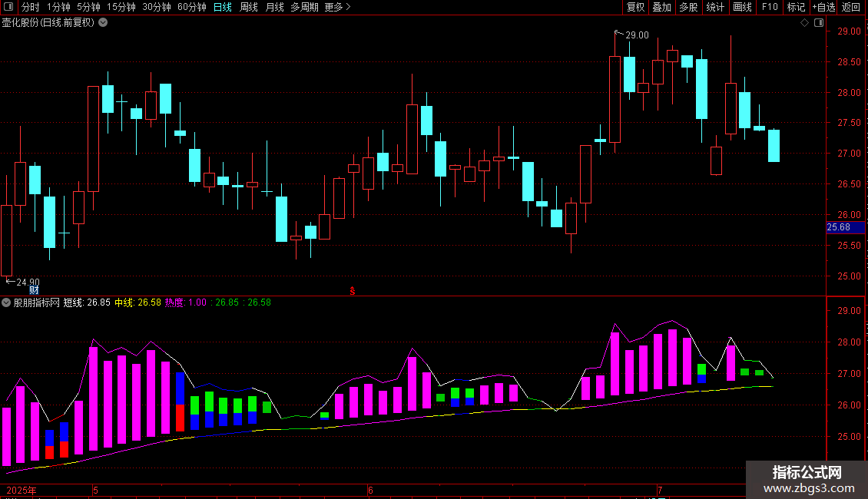This screenshot has width=868, height=499.
Task: Switch to 月线 monthly chart
Action: pyautogui.click(x=274, y=7)
